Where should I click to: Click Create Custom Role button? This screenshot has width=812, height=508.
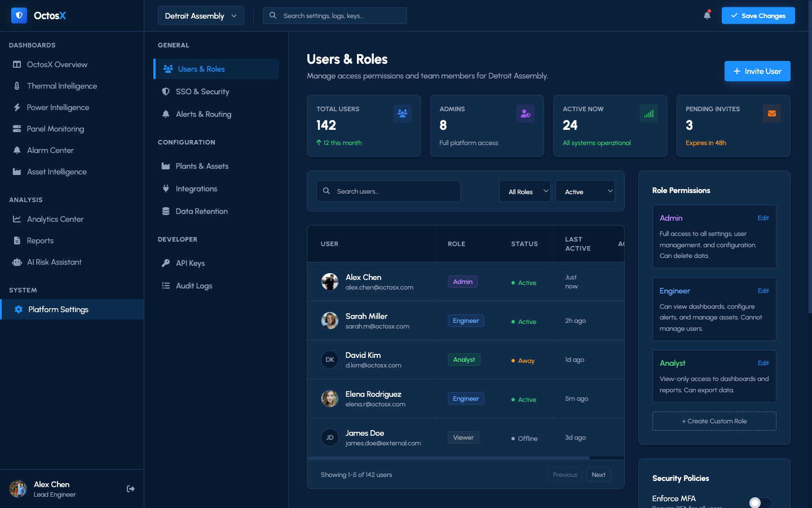pos(714,421)
